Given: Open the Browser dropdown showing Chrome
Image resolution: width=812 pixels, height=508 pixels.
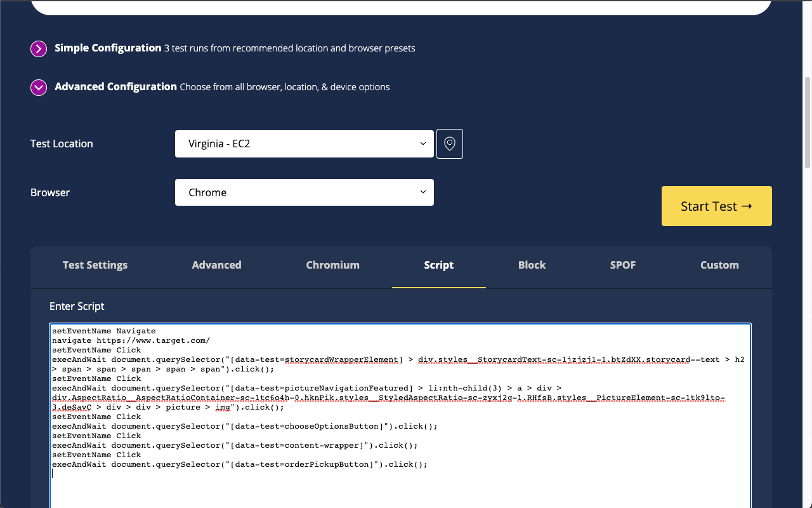Looking at the screenshot, I should point(304,192).
